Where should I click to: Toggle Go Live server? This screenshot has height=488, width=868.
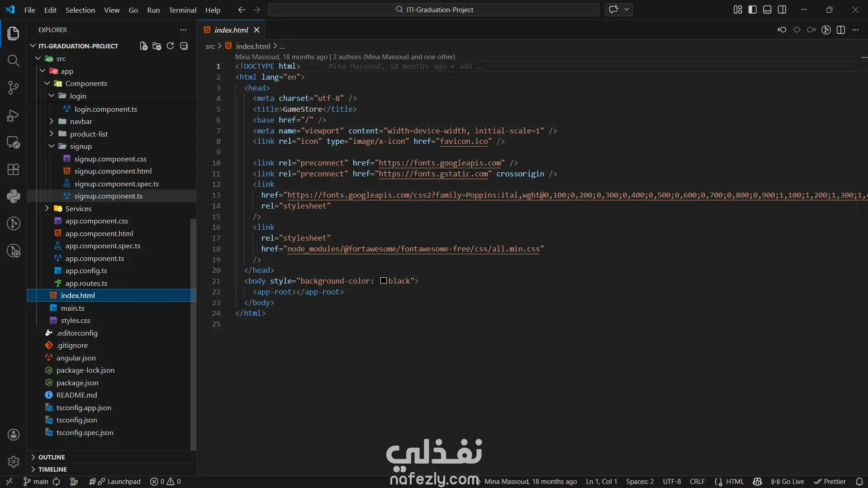coord(787,482)
